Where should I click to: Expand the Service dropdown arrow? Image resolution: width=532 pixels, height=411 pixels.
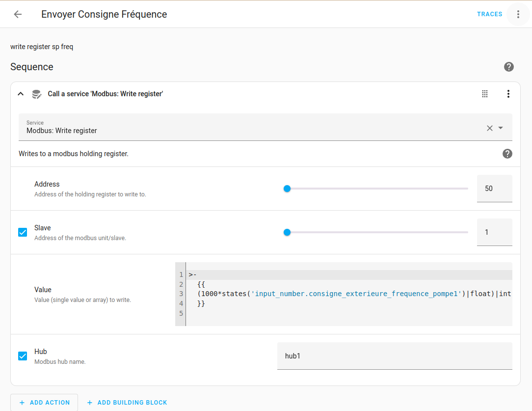click(500, 128)
